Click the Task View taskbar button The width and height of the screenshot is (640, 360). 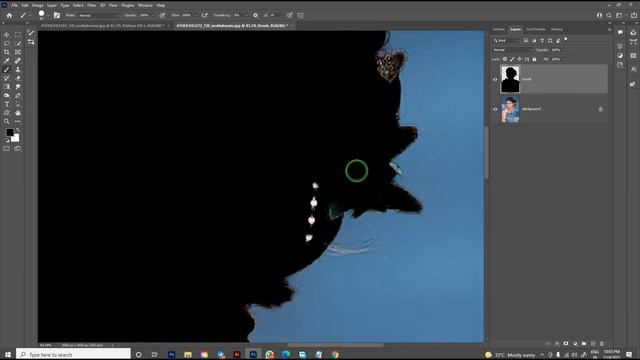154,354
